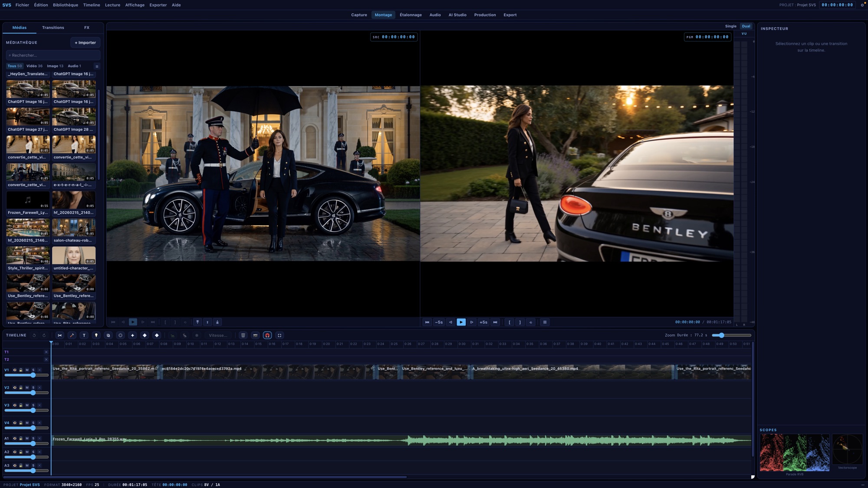Solo track A1 with S button
This screenshot has width=868, height=488.
point(33,439)
